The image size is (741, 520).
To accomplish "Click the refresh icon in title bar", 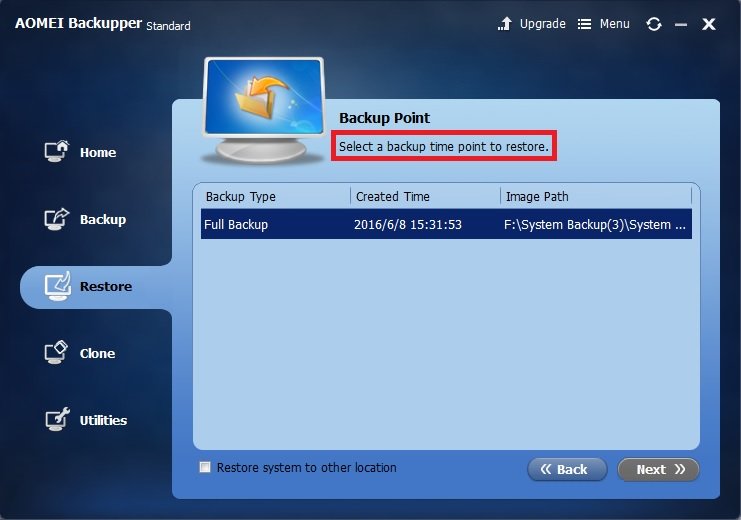I will pyautogui.click(x=654, y=24).
